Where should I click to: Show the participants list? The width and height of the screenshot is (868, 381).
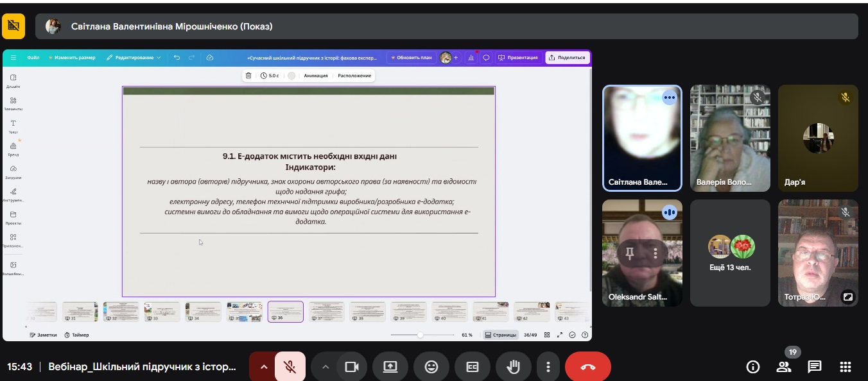point(783,367)
